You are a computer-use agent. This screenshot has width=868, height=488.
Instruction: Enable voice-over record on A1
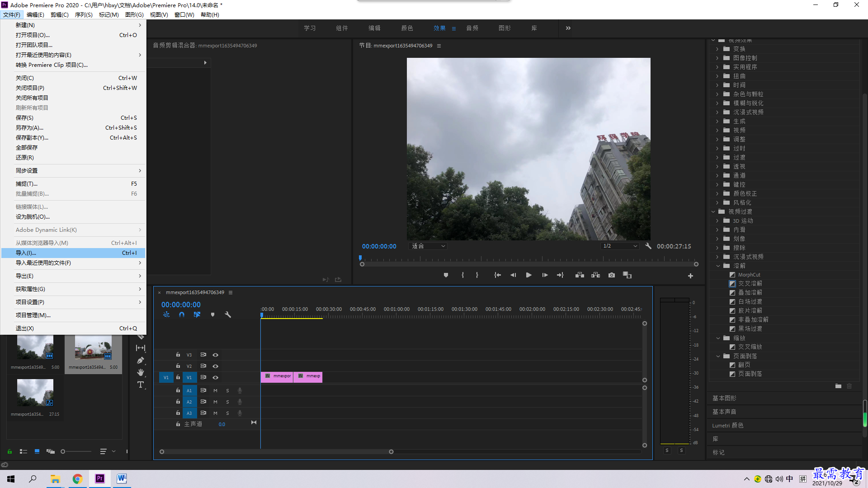coord(240,390)
